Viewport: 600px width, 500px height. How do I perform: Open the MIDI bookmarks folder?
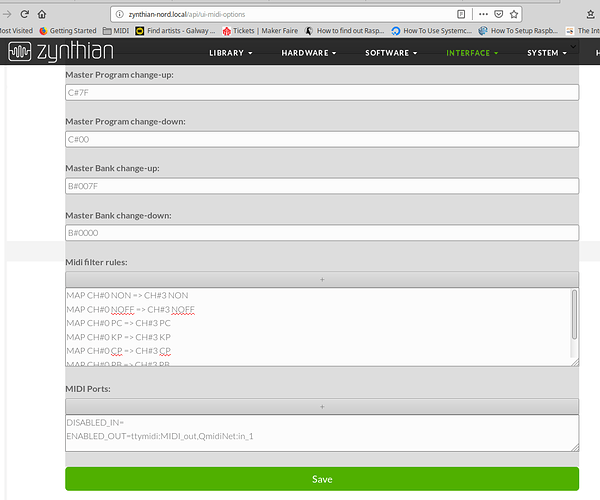point(116,31)
